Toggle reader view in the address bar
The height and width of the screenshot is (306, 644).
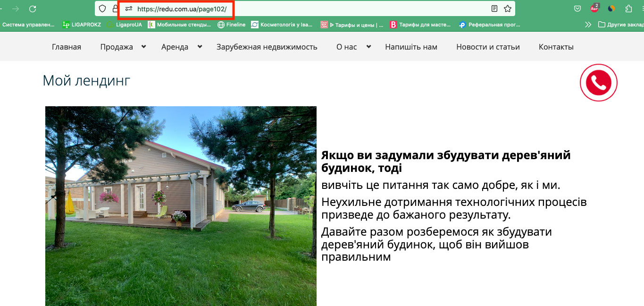(x=494, y=8)
